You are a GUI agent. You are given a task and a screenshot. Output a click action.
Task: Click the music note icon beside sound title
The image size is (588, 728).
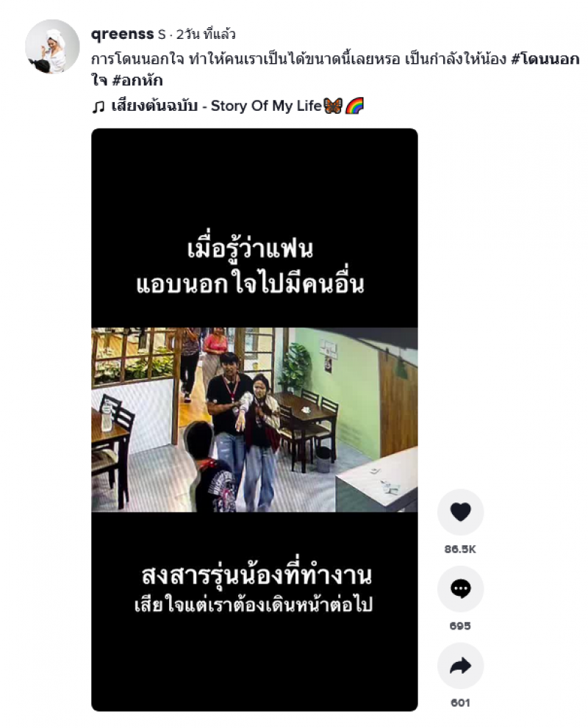tap(98, 107)
